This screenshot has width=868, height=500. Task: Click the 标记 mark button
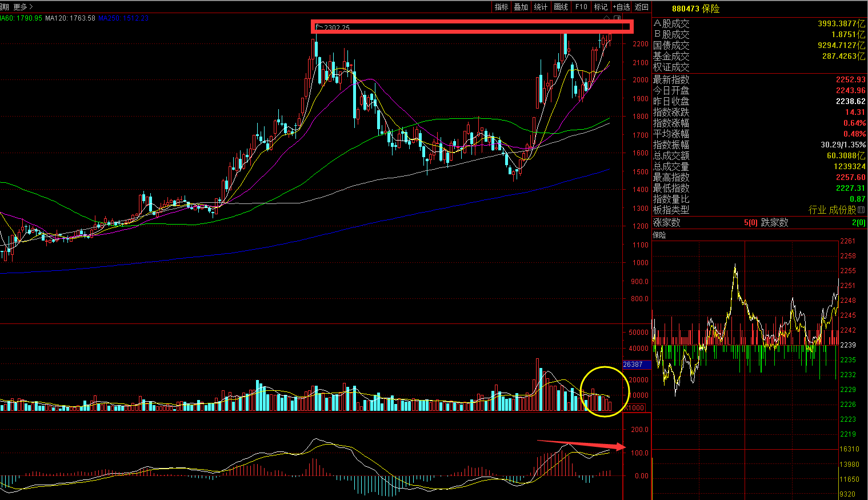tap(601, 7)
